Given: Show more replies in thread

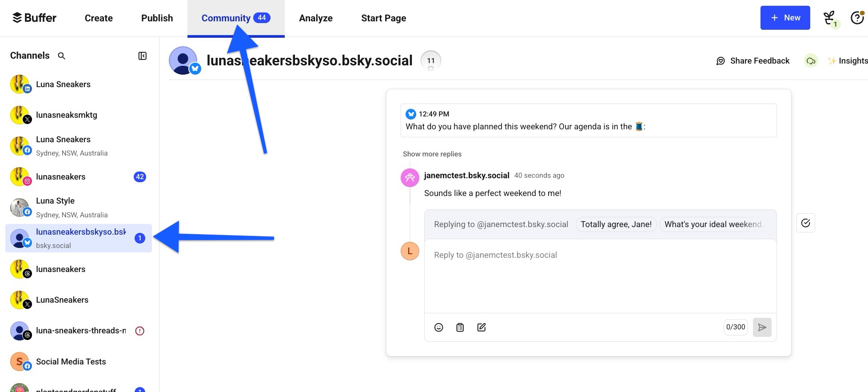Looking at the screenshot, I should click(432, 154).
